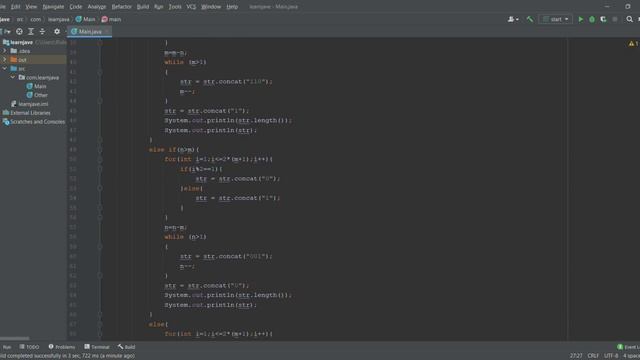Run the start configuration with the green play icon
The image size is (640, 360).
pos(580,19)
